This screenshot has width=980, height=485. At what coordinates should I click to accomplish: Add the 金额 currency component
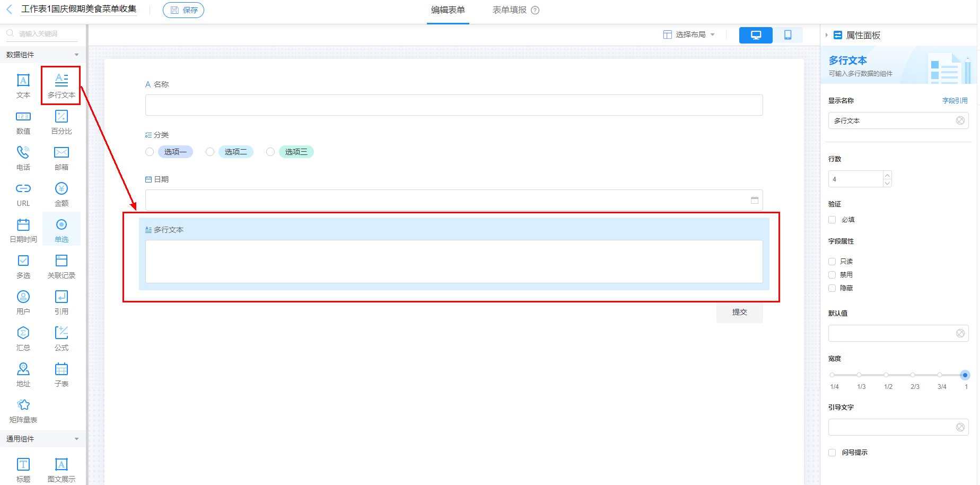(62, 195)
